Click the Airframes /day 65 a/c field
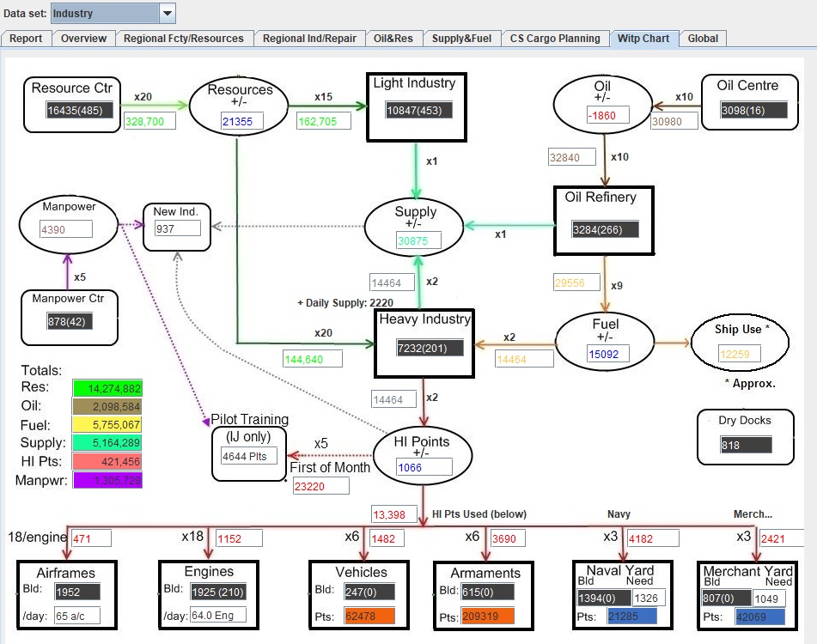The height and width of the screenshot is (644, 817). coord(77,616)
